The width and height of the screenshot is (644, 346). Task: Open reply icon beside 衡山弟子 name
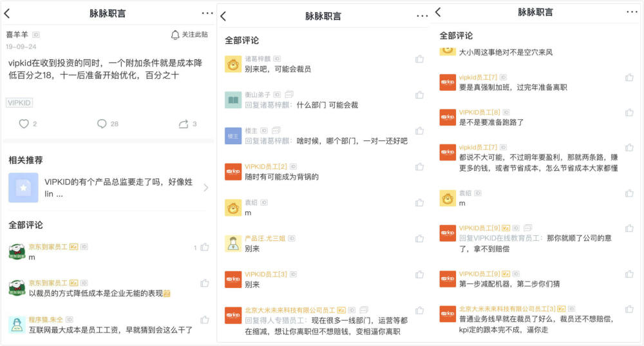point(289,95)
